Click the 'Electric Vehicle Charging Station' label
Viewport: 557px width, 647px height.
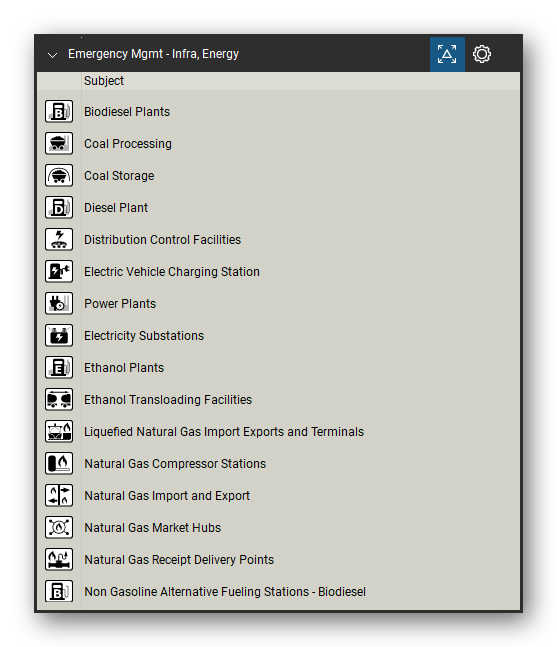172,272
